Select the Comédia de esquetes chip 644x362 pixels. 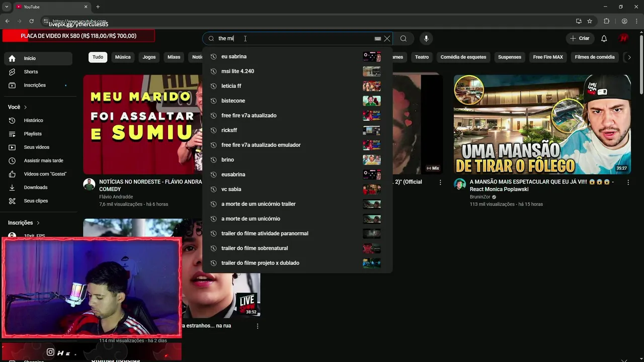coord(463,57)
